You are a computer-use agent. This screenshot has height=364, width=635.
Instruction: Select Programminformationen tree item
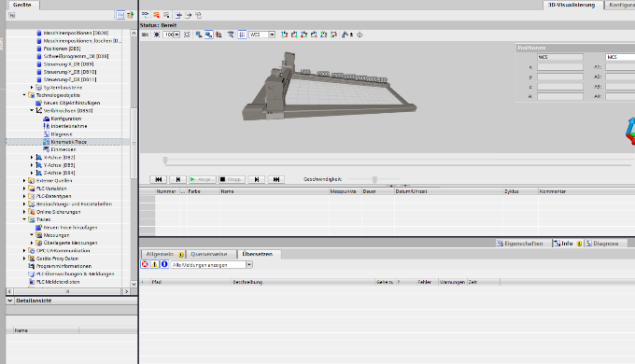64,266
